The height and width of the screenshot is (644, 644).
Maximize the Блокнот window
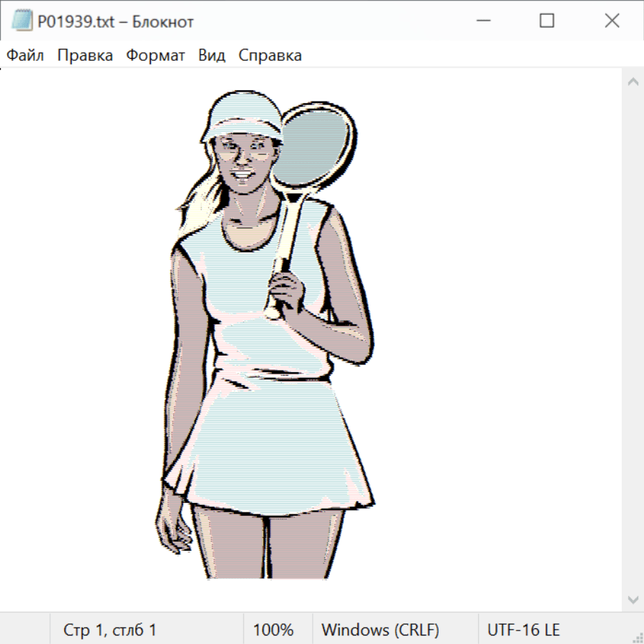[x=547, y=21]
